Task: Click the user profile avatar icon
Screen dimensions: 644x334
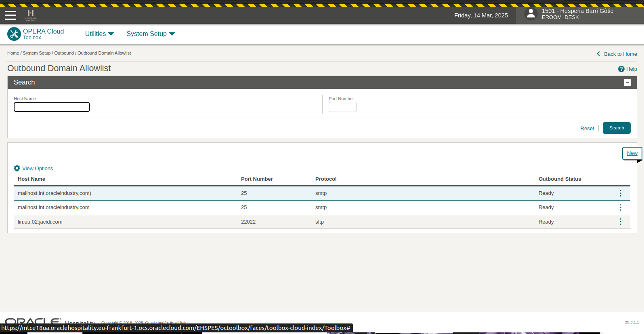Action: (531, 14)
